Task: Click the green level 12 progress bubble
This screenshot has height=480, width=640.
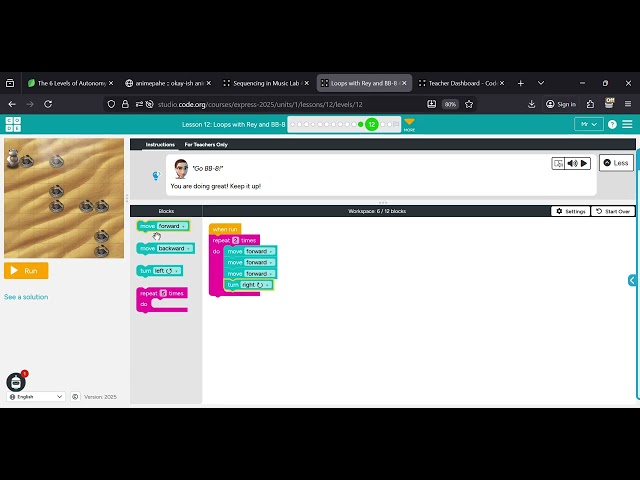Action: (x=372, y=124)
